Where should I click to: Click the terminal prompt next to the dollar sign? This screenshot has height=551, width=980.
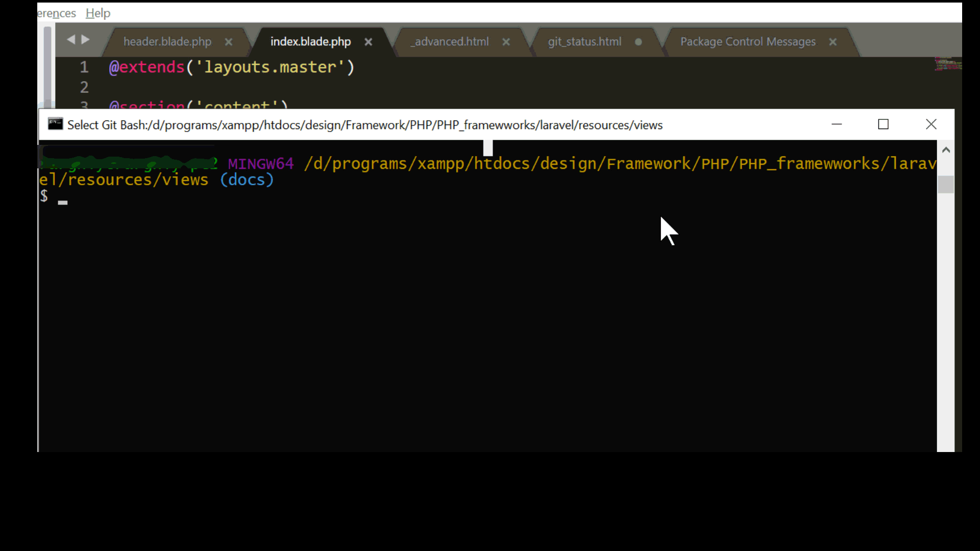pyautogui.click(x=62, y=199)
